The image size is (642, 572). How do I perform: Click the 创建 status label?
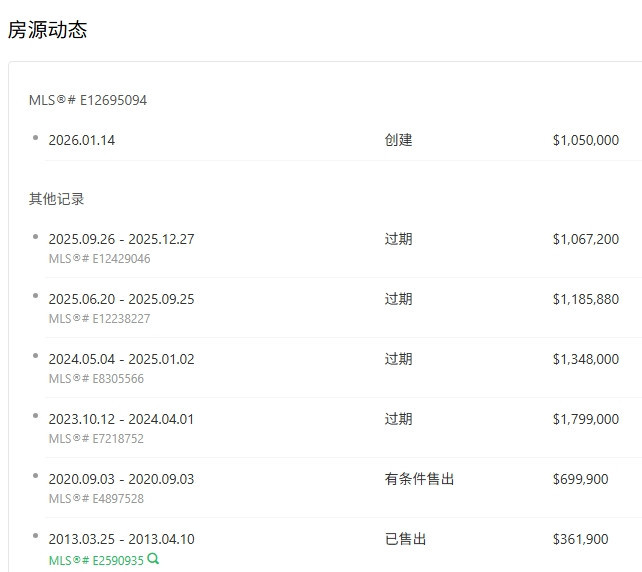click(398, 140)
